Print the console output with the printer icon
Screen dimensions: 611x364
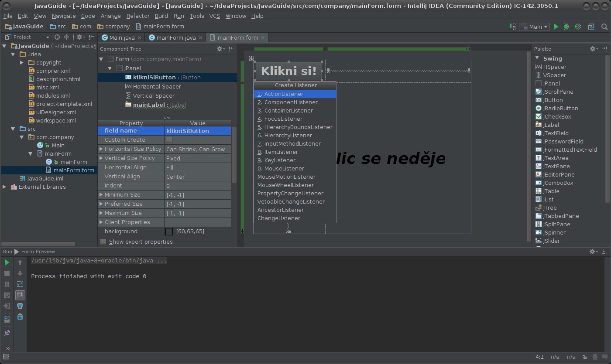click(x=20, y=306)
